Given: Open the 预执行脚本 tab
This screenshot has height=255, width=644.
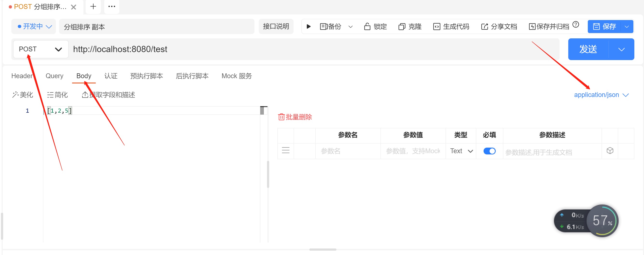Looking at the screenshot, I should 146,76.
